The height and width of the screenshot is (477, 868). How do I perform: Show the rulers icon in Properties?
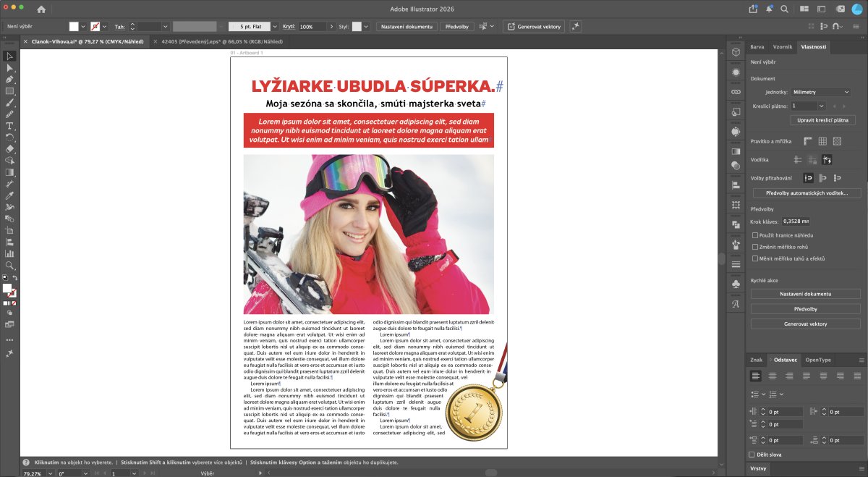808,141
